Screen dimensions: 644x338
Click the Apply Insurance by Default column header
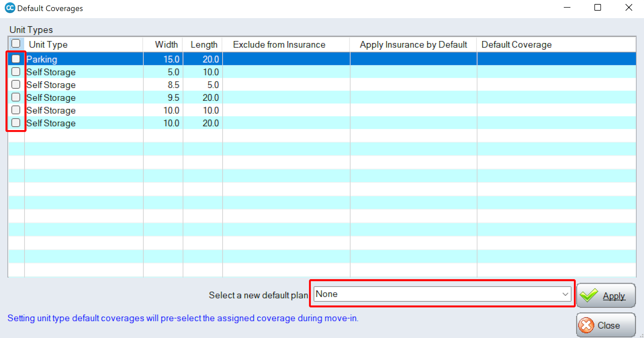[x=413, y=44]
